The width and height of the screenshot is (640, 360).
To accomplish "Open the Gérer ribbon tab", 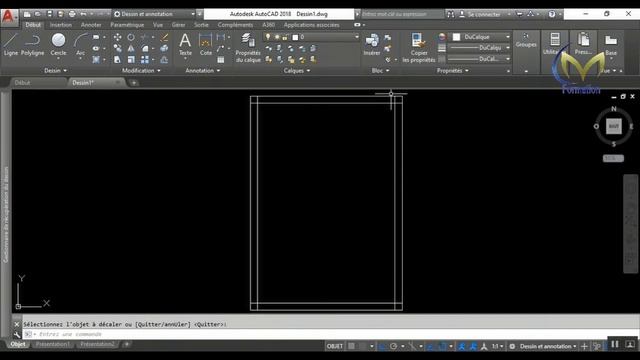I will coord(178,25).
